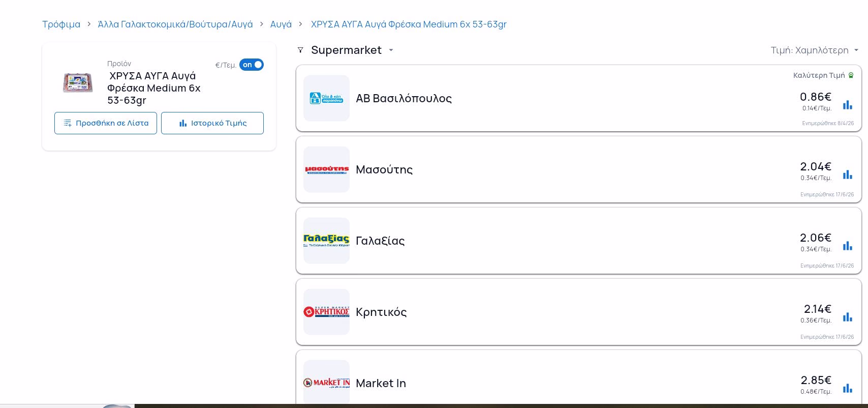Open price chart icon for Κρητικός
The height and width of the screenshot is (408, 868).
pyautogui.click(x=847, y=317)
